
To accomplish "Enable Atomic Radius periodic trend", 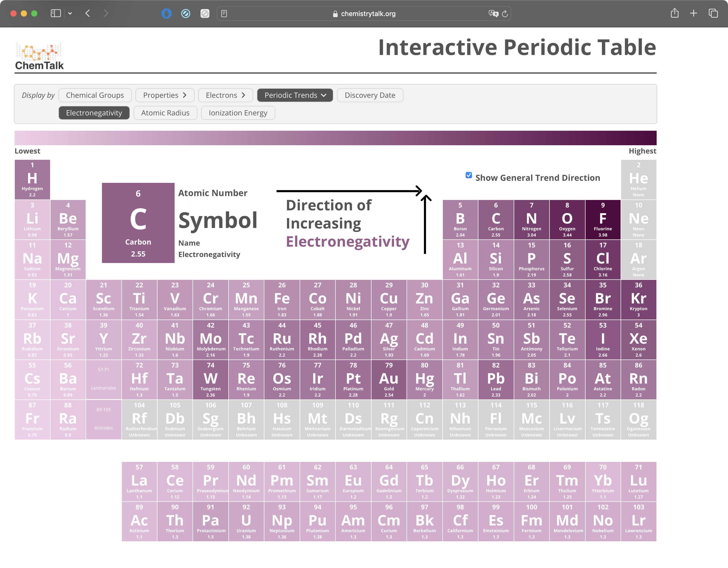I will pos(166,113).
